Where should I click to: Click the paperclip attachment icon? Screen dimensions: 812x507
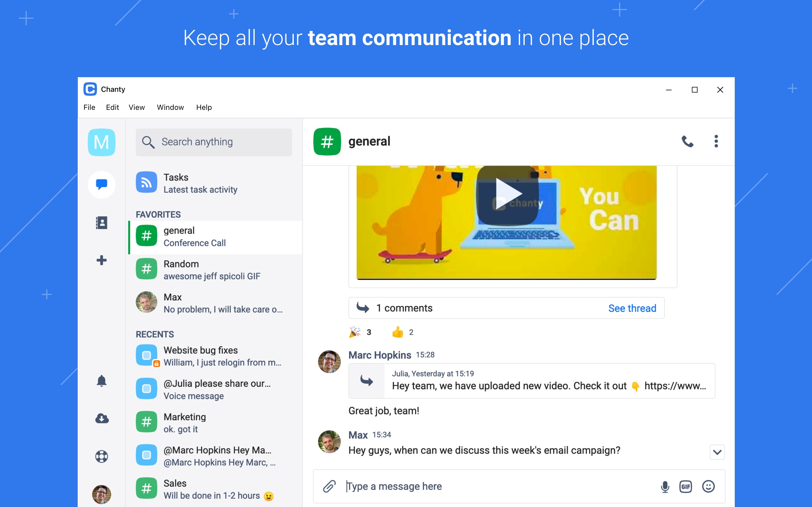tap(329, 486)
